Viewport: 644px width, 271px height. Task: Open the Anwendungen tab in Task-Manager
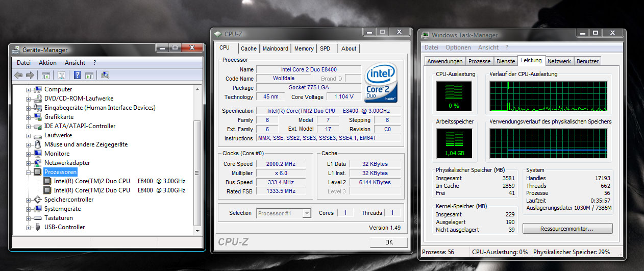pos(445,61)
